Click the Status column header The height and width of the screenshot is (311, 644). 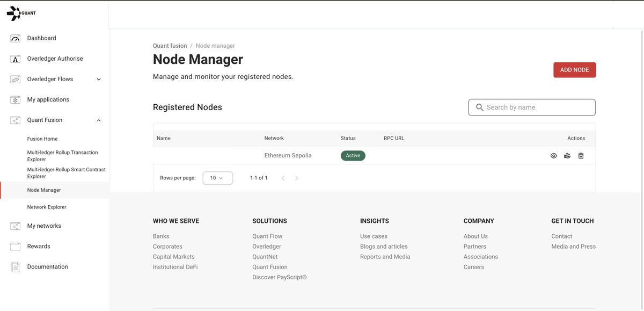(348, 138)
